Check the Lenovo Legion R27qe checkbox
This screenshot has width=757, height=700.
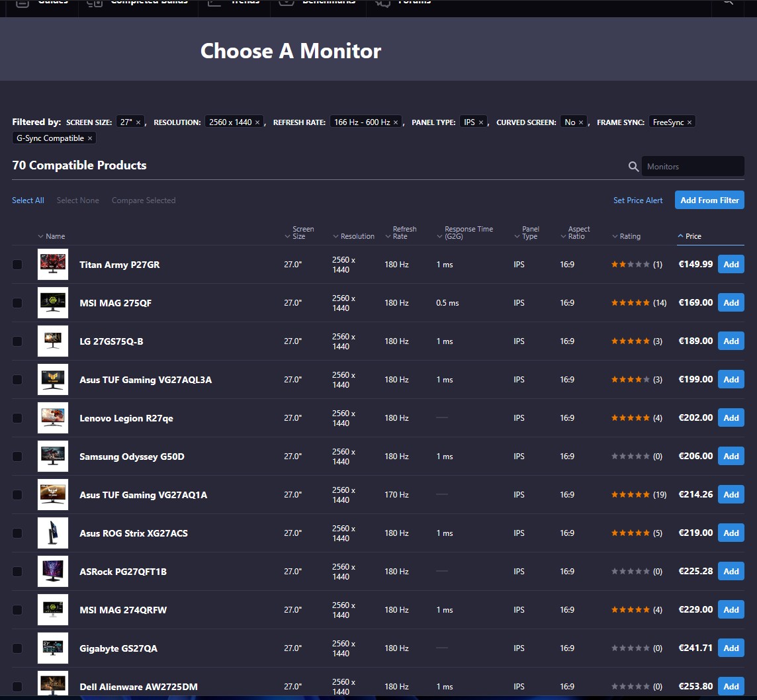(x=17, y=418)
